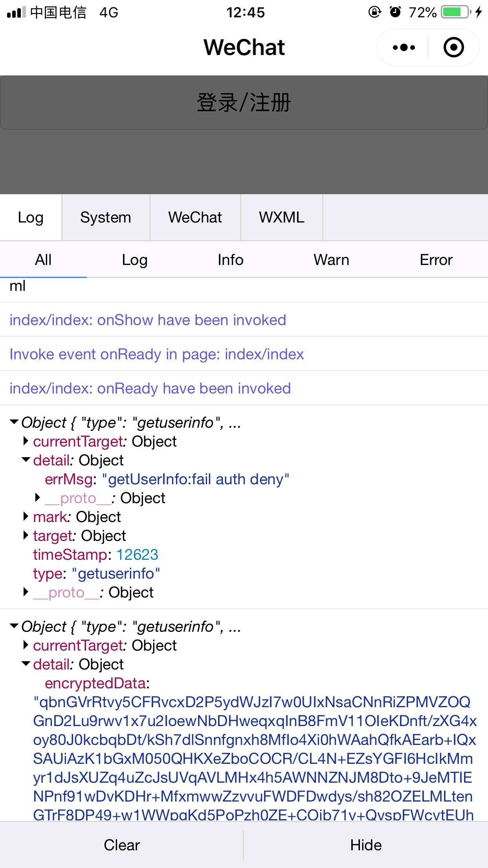Filter logs by Info level

(x=231, y=260)
